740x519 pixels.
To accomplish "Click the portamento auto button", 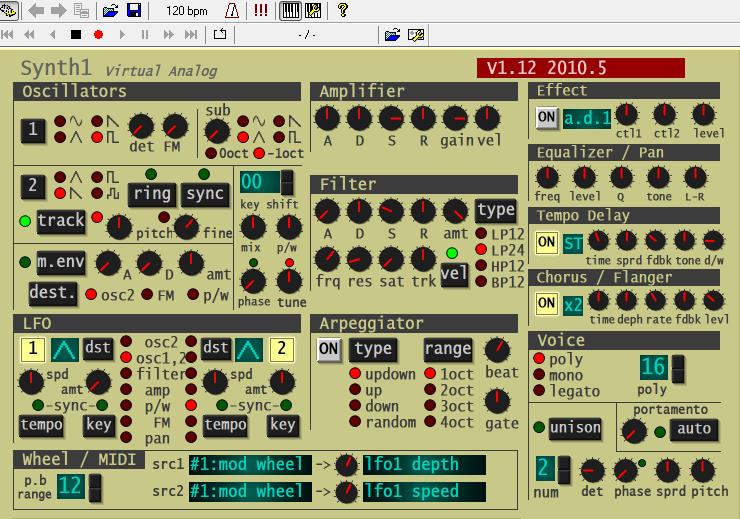I will tap(694, 429).
